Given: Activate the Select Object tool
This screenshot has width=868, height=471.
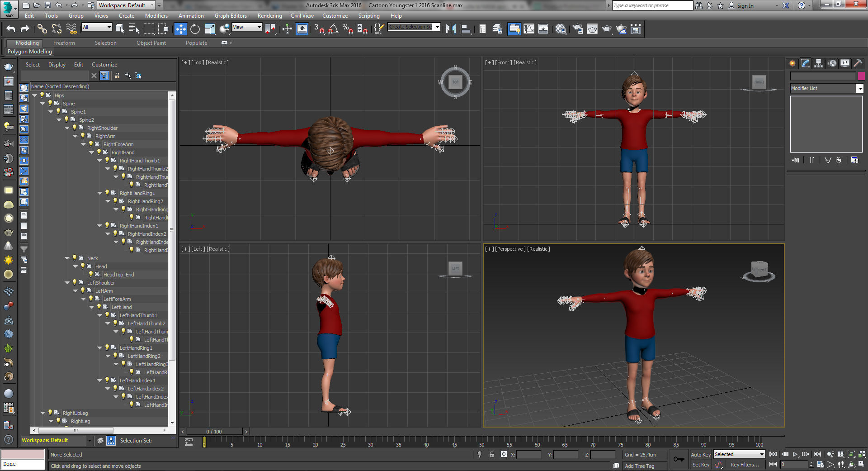Looking at the screenshot, I should (120, 29).
